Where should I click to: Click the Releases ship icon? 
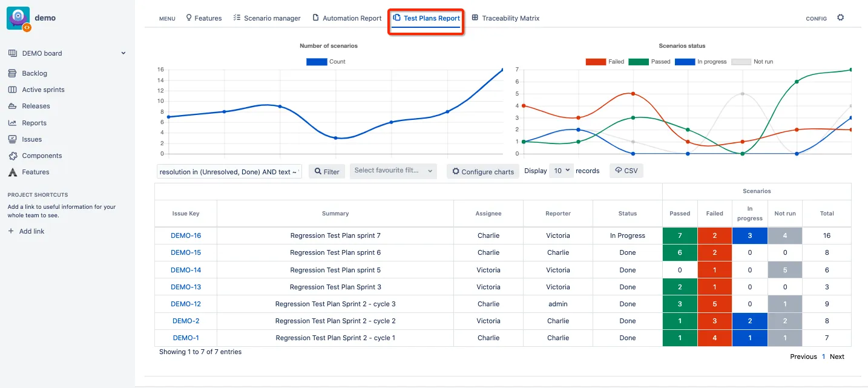click(12, 106)
